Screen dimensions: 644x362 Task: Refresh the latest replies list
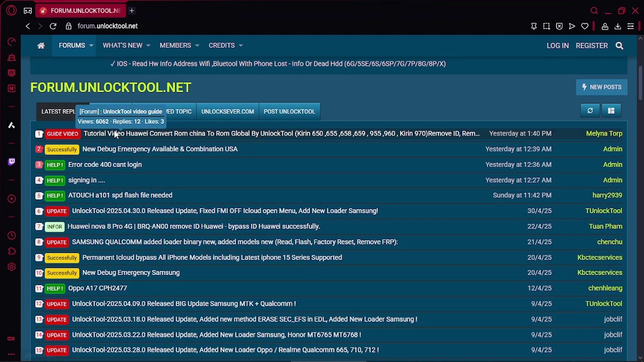coord(590,111)
